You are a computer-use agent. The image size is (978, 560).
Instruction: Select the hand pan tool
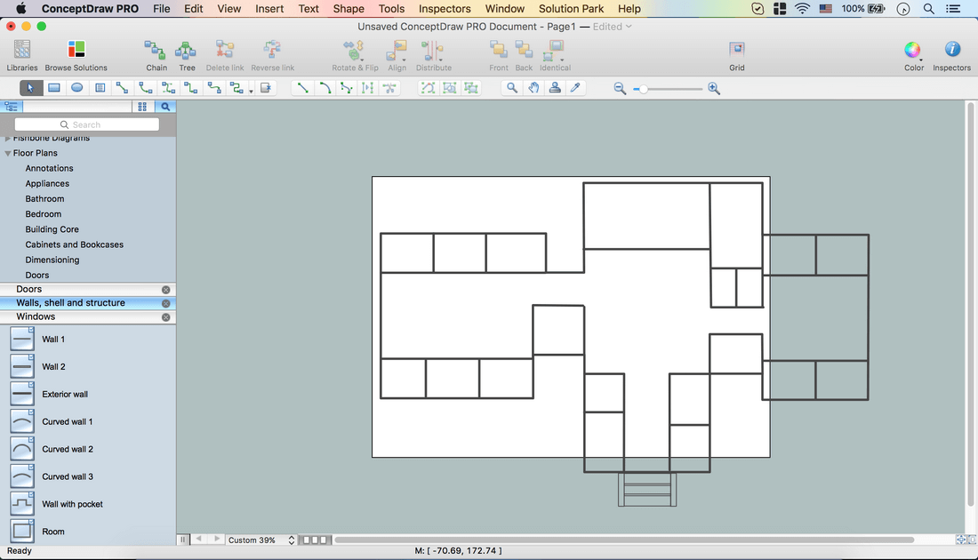533,88
